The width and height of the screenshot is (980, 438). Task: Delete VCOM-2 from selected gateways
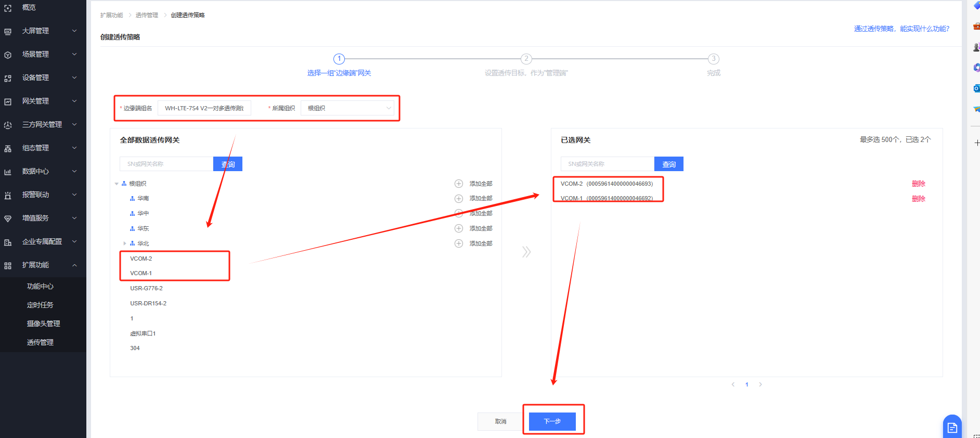tap(919, 184)
